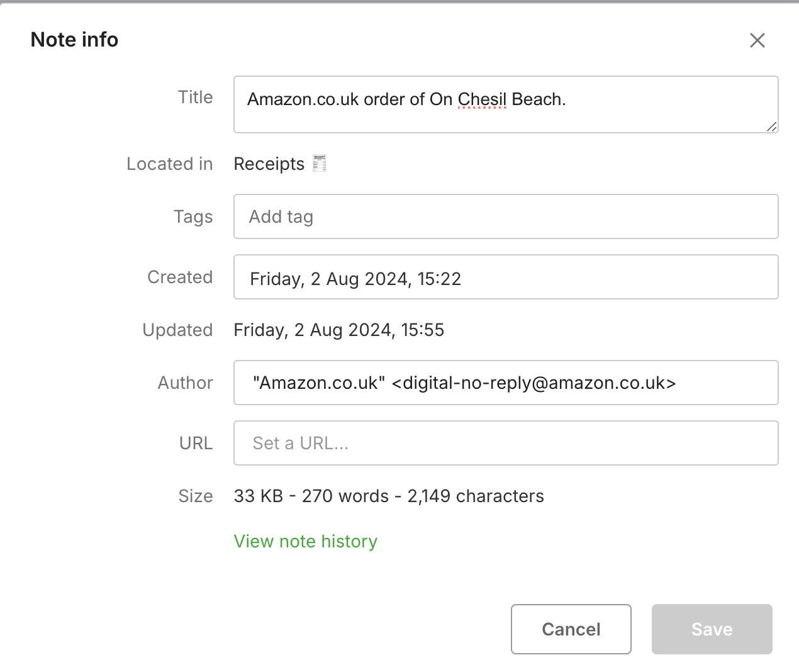Click the Author field label
This screenshot has height=672, width=799.
tap(185, 383)
